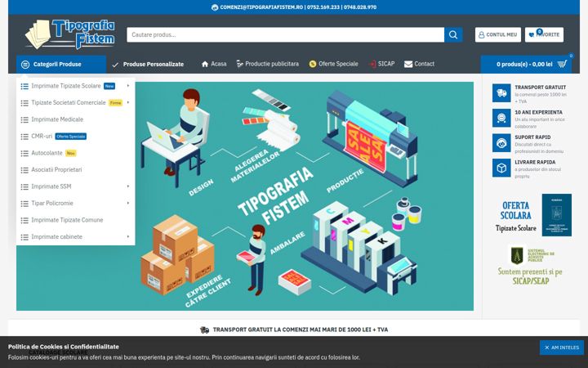The image size is (588, 368).
Task: Click the list icon beside Imprimate Tipizate Comune
Action: 24,221
